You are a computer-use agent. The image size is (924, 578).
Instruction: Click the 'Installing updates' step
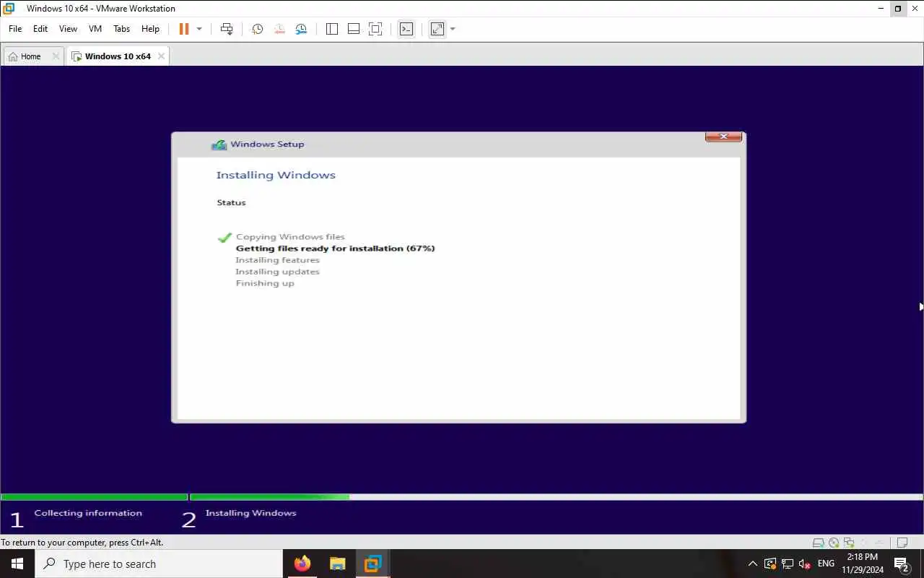point(277,272)
